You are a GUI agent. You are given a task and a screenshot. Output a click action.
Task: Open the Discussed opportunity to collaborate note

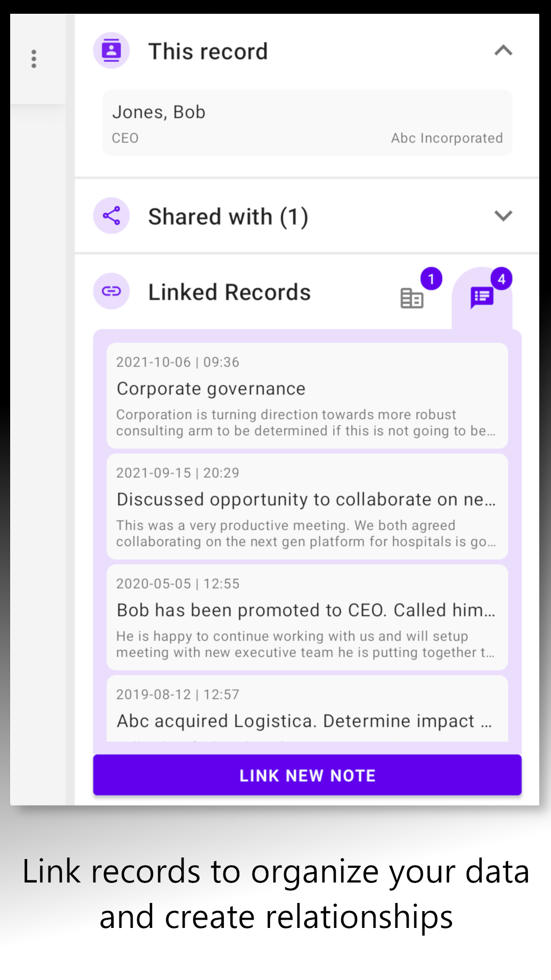coord(307,507)
